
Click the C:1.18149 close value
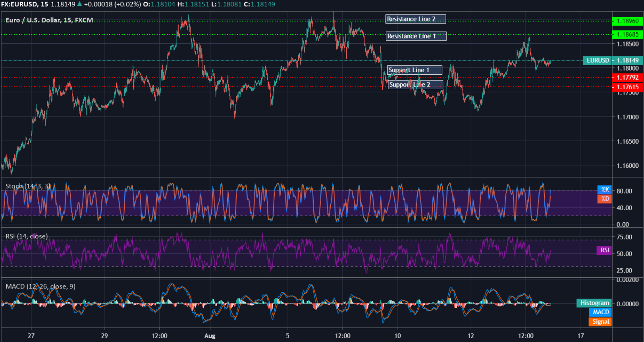click(259, 4)
